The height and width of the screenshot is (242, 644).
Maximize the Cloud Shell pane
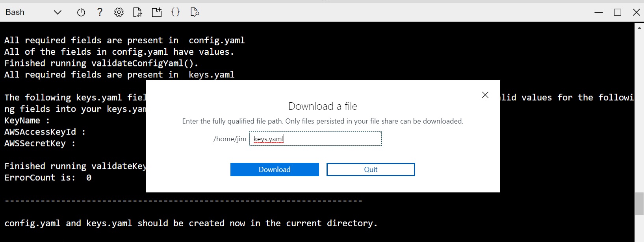click(x=618, y=12)
